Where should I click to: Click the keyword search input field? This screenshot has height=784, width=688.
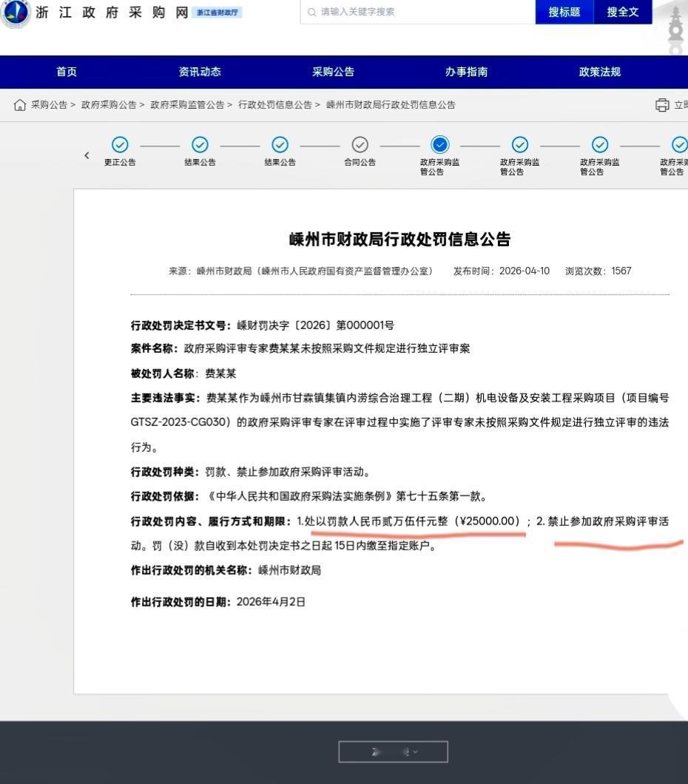click(417, 12)
